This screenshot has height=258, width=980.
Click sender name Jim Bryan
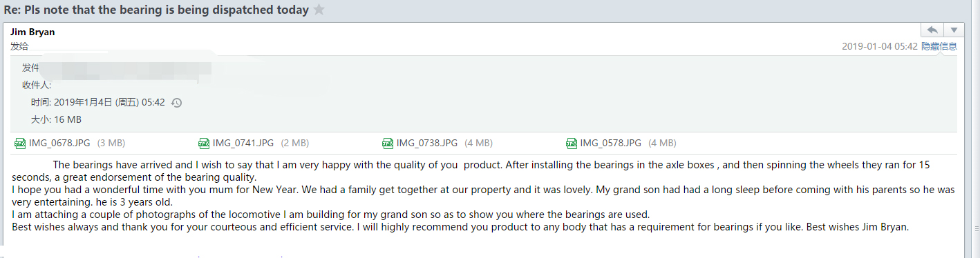(32, 32)
